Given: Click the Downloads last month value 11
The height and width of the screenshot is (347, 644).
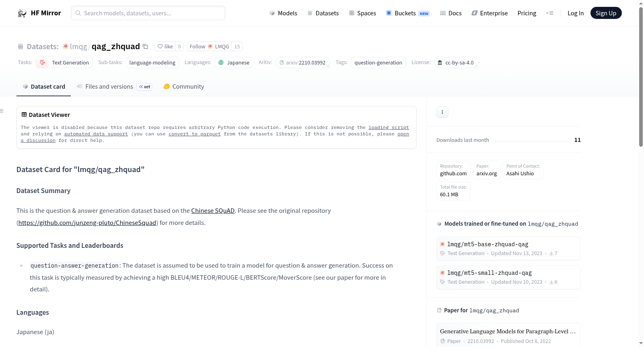Looking at the screenshot, I should point(578,140).
